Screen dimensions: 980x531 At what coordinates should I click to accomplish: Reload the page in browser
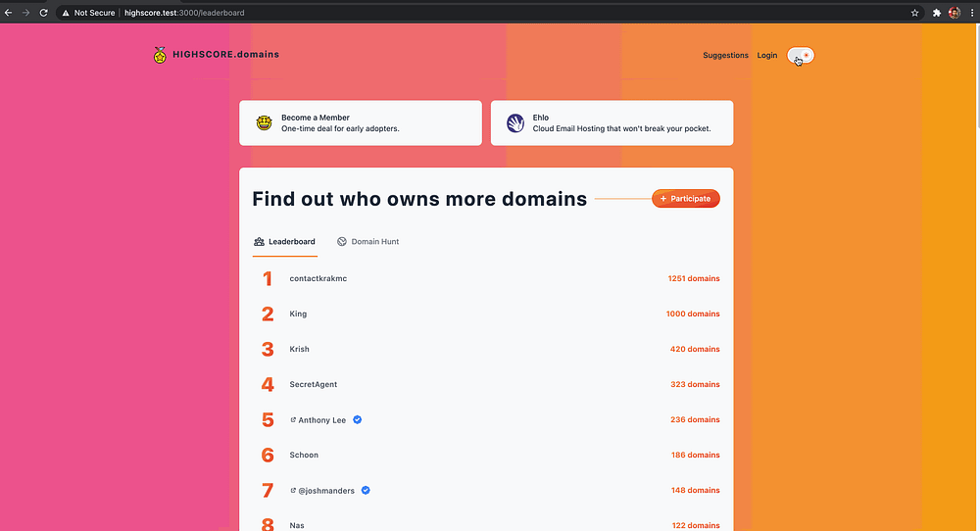tap(43, 13)
